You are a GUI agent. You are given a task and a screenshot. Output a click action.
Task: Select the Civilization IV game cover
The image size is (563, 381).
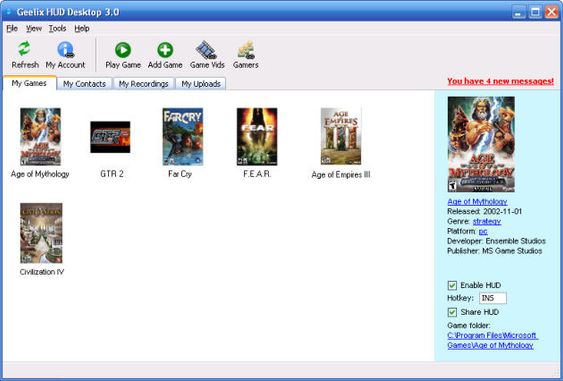pyautogui.click(x=41, y=233)
